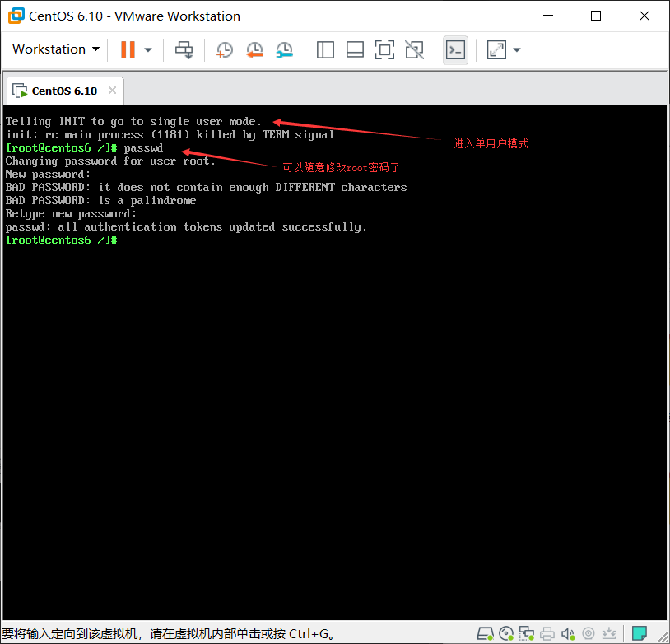Open the message log icon in status bar
Viewport: 670px width, 644px height.
640,633
